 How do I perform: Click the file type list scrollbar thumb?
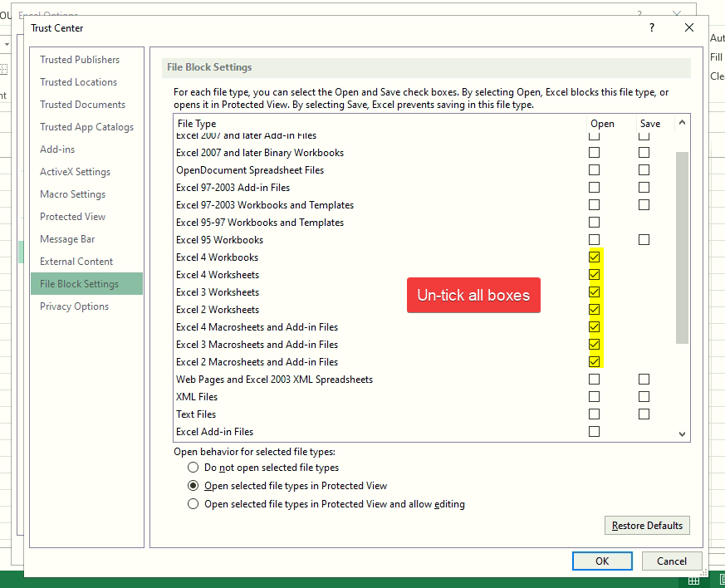click(x=682, y=247)
